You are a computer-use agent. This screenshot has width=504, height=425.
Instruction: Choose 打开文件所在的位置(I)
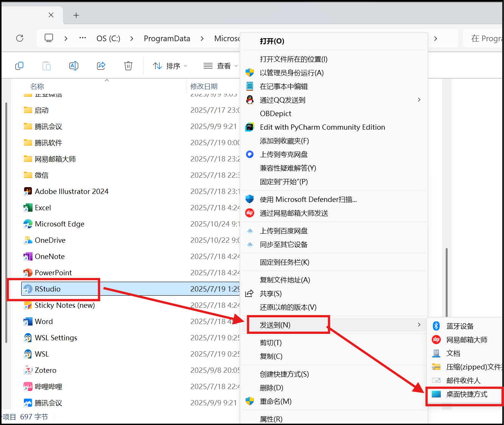pos(334,59)
